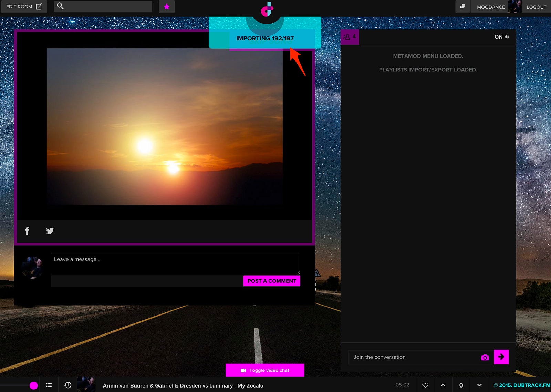
Task: Open the playlist queue list icon
Action: (49, 385)
